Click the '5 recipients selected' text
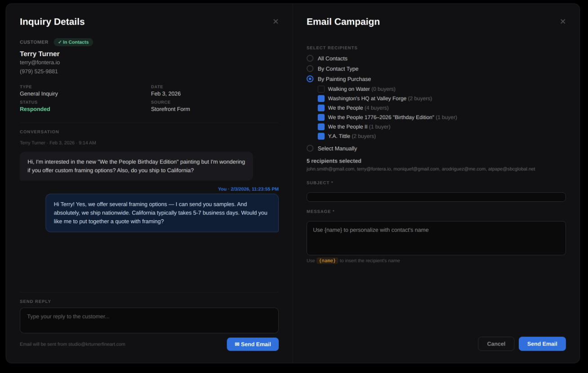 point(334,161)
